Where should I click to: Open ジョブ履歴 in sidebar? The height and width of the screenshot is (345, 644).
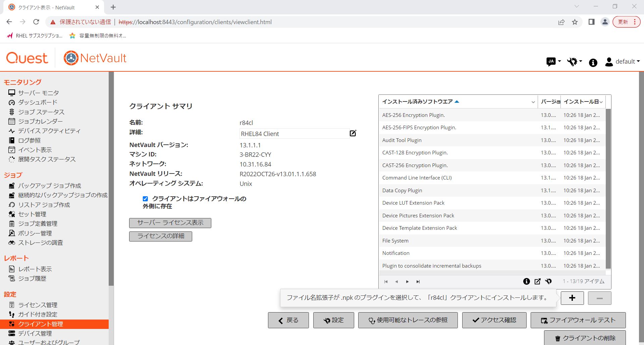[x=32, y=278]
